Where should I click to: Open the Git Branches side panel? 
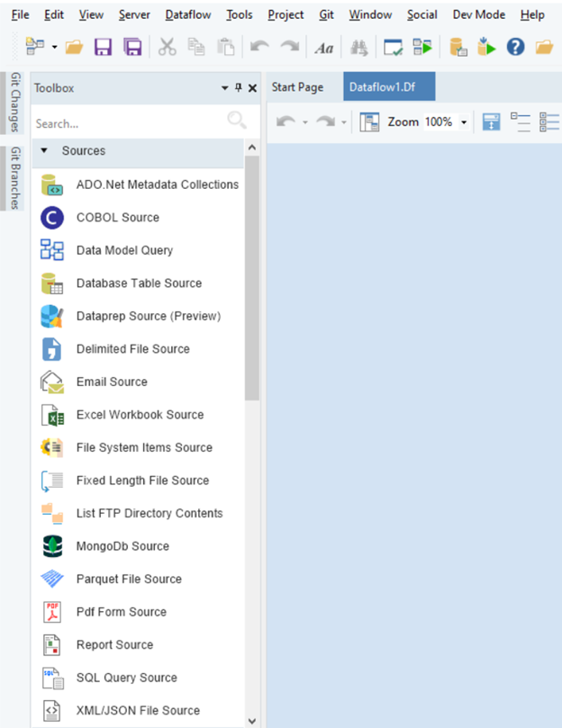pos(14,178)
